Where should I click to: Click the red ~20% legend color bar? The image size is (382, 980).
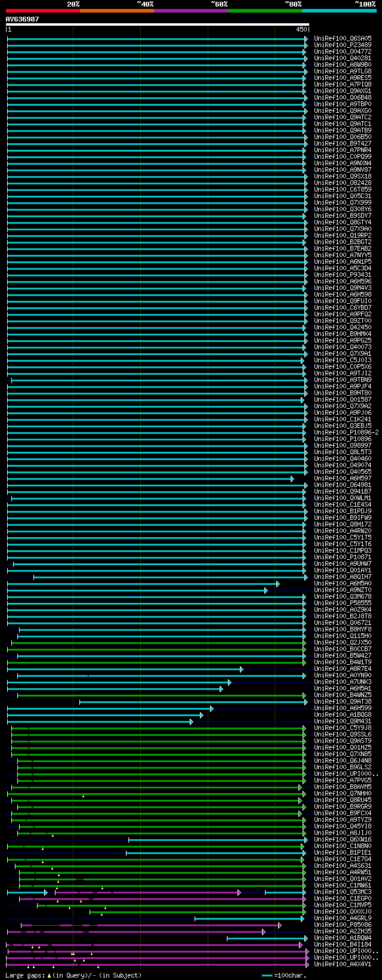[43, 11]
